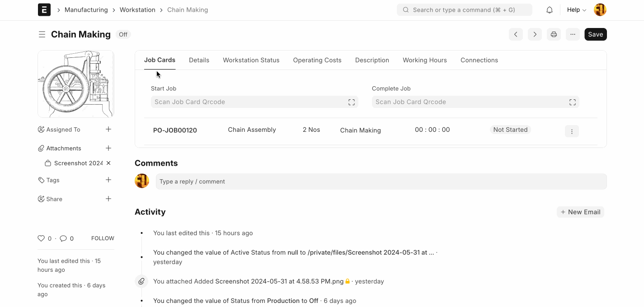Click FOLLOW to follow this document

click(x=103, y=238)
